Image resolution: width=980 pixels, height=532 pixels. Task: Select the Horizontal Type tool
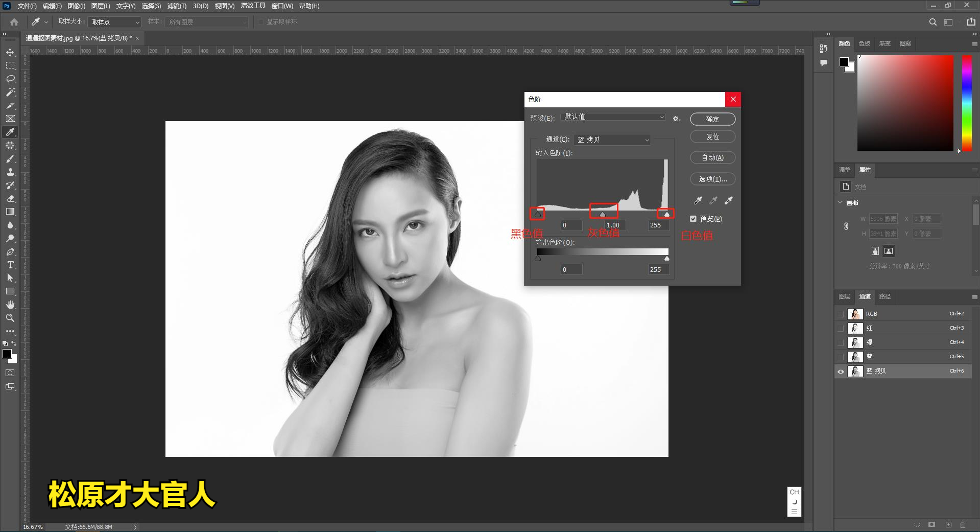coord(10,265)
